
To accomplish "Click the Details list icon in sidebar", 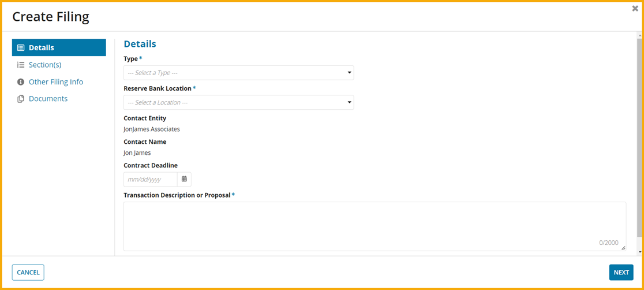I will (x=21, y=48).
